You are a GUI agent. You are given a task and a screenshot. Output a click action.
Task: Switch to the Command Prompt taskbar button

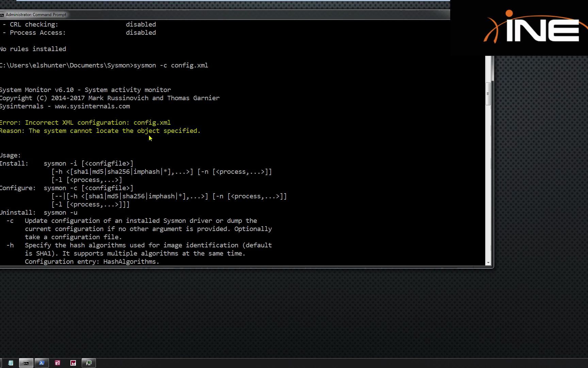pos(26,363)
